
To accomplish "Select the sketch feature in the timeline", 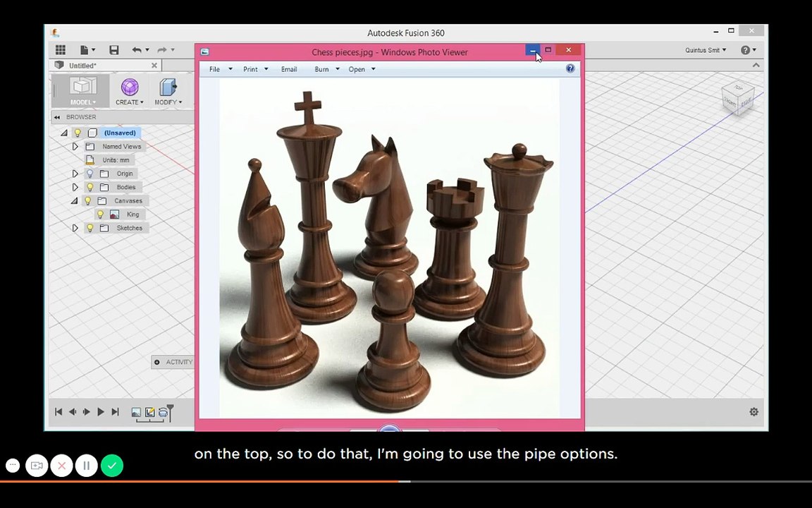I will 149,412.
